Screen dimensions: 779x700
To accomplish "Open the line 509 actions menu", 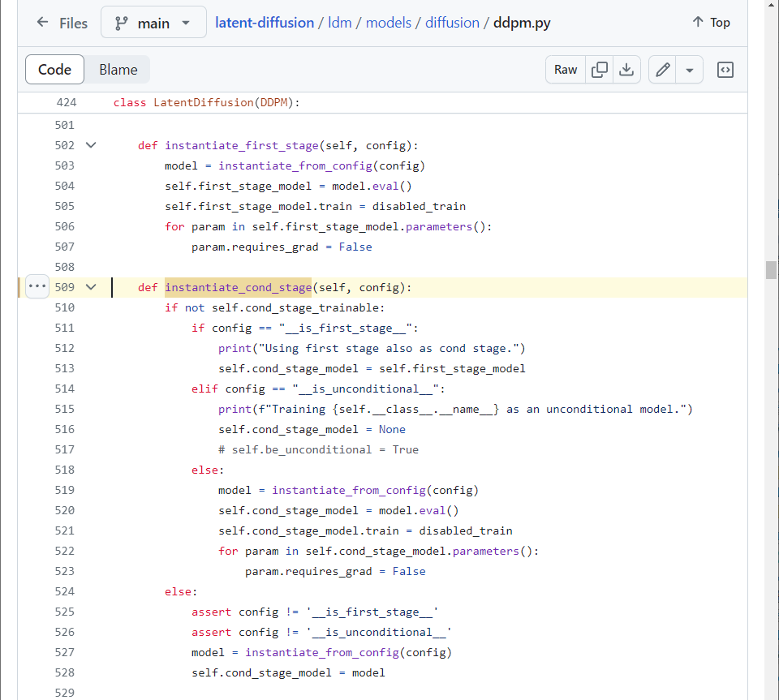I will click(37, 286).
